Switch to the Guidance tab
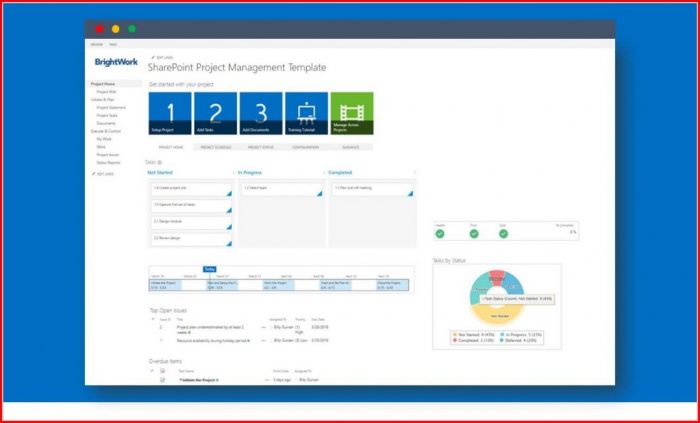Image resolution: width=700 pixels, height=423 pixels. click(x=351, y=147)
